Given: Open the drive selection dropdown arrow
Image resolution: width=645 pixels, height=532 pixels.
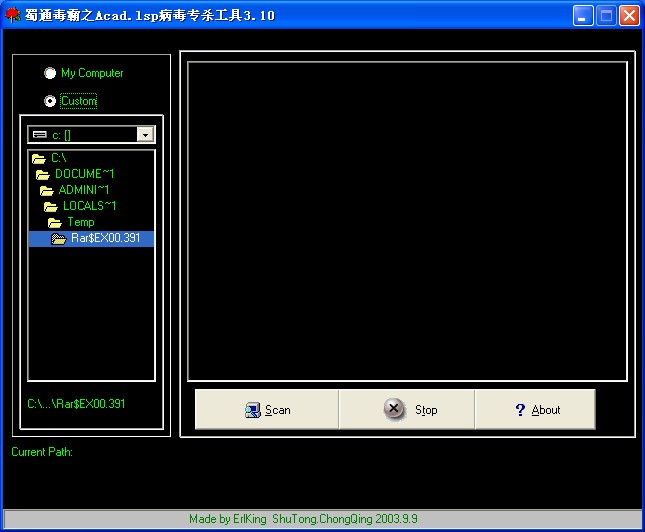Looking at the screenshot, I should 145,134.
